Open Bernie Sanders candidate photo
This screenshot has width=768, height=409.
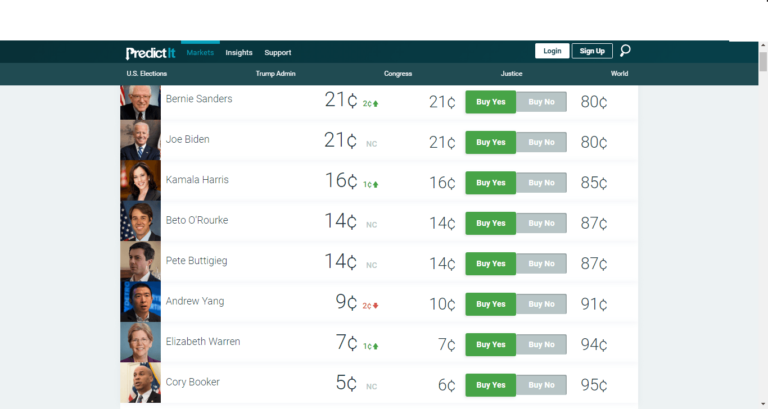(x=140, y=102)
